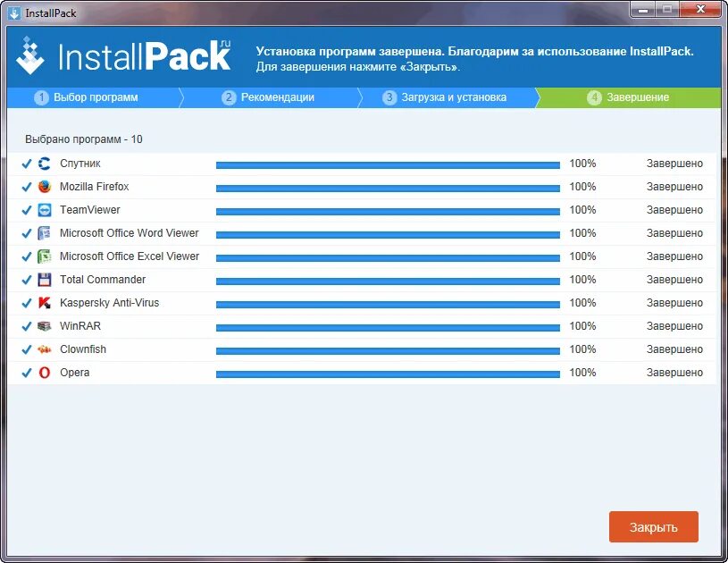Click the TeamViewer icon
This screenshot has width=728, height=563.
(x=44, y=210)
